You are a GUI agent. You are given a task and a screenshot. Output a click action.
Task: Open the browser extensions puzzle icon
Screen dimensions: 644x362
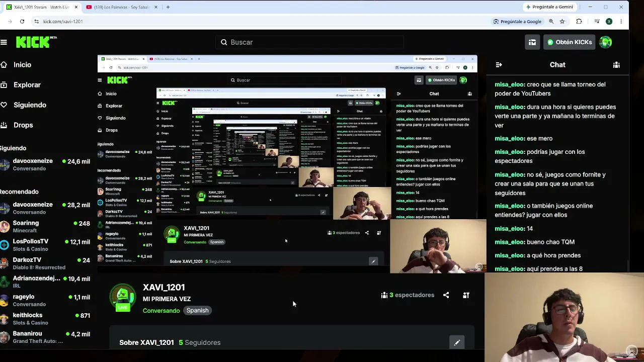579,22
